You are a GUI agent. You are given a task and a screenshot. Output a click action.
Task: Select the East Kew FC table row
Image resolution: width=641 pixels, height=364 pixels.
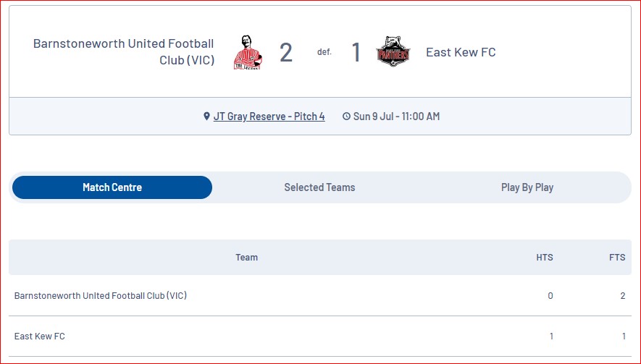pos(320,337)
